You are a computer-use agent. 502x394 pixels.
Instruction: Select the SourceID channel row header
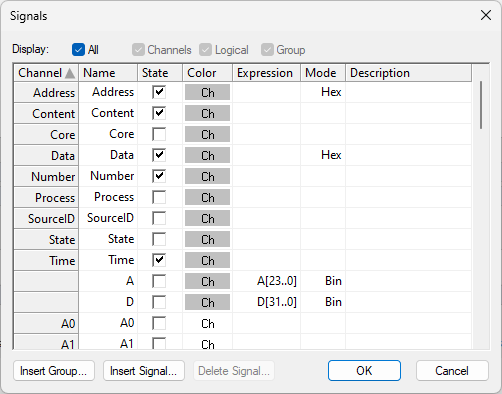(46, 218)
